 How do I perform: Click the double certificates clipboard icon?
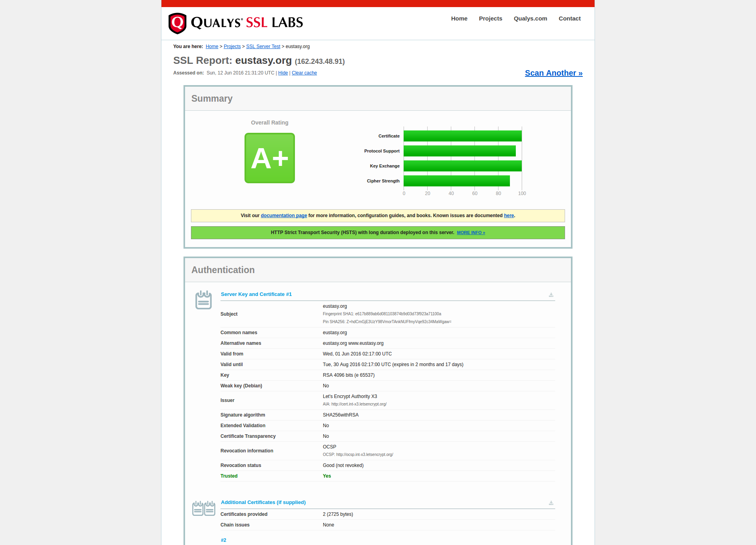click(204, 508)
